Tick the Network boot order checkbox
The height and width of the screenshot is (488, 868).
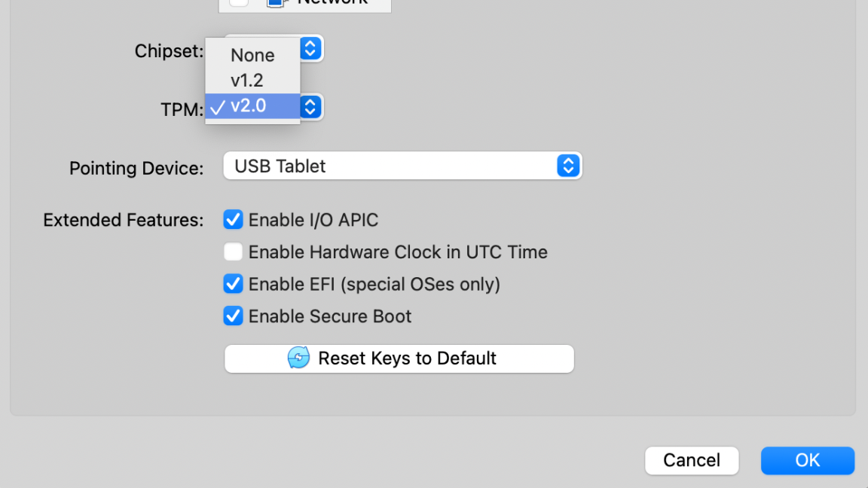click(238, 2)
